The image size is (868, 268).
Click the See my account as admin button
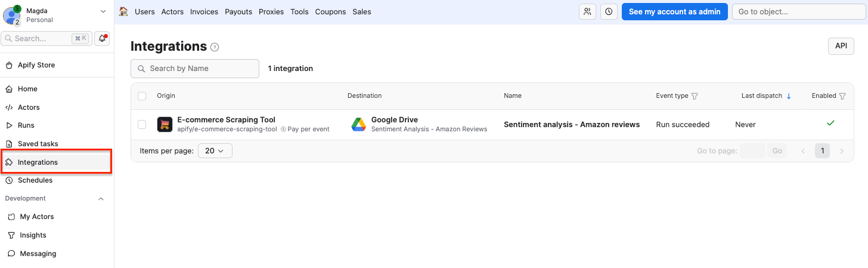click(674, 11)
